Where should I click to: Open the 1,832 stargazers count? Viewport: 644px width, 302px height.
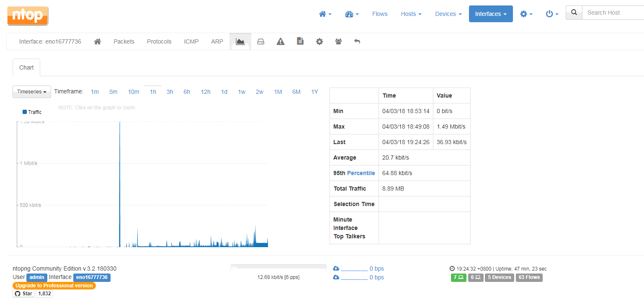point(44,294)
